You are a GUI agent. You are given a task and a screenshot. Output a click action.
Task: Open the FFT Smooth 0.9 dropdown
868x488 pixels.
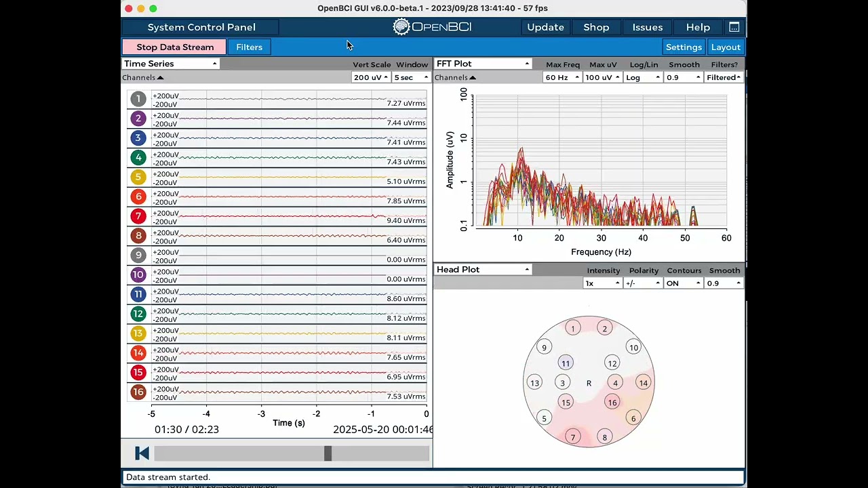point(684,77)
